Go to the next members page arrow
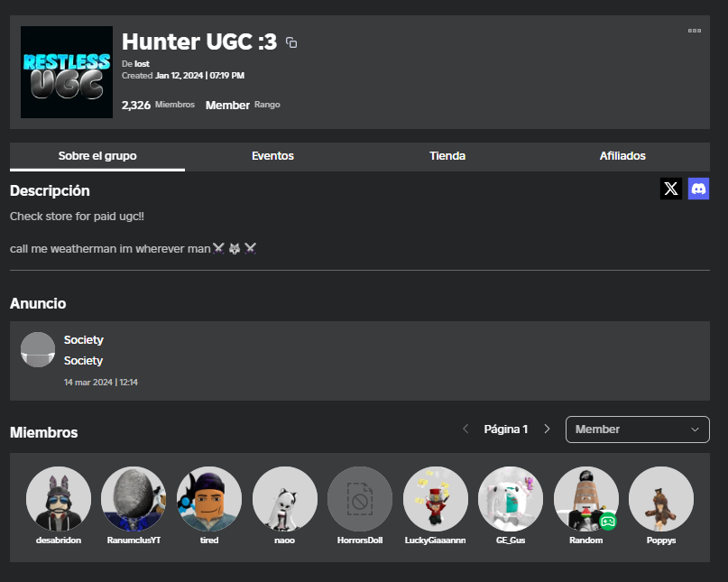 click(547, 430)
